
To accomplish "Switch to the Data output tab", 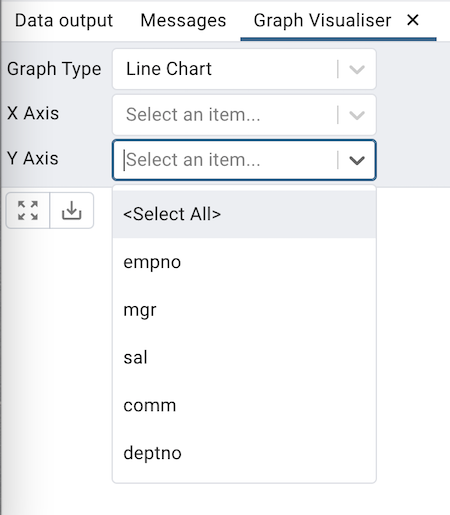I will [x=64, y=21].
